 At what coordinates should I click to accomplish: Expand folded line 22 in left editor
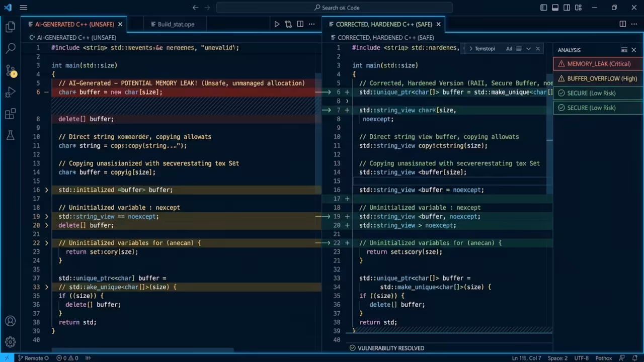click(46, 243)
